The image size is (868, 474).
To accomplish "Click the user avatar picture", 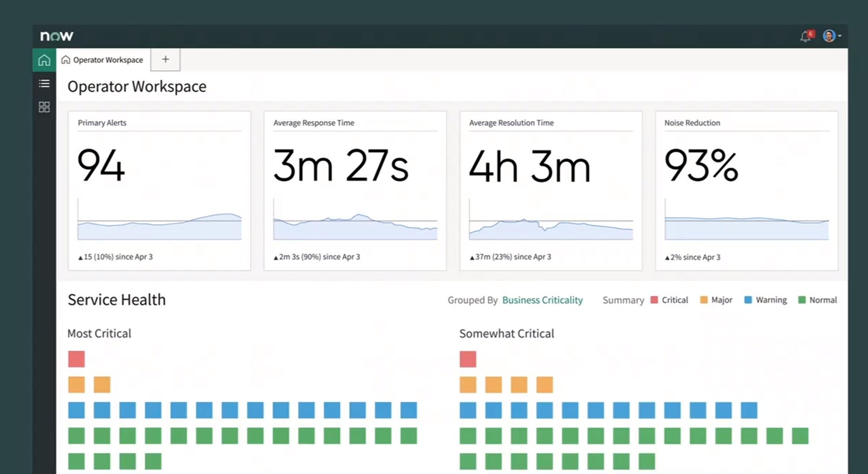I will [829, 36].
